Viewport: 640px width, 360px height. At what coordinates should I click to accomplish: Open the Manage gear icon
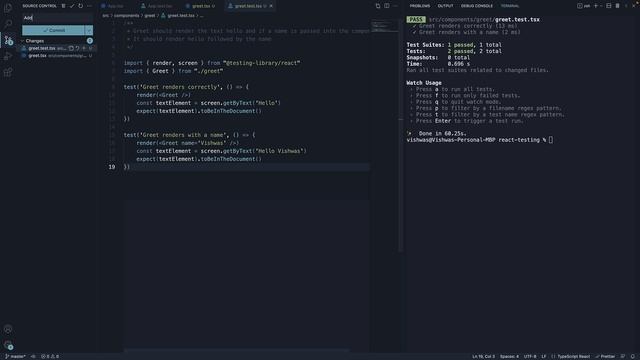[8, 345]
